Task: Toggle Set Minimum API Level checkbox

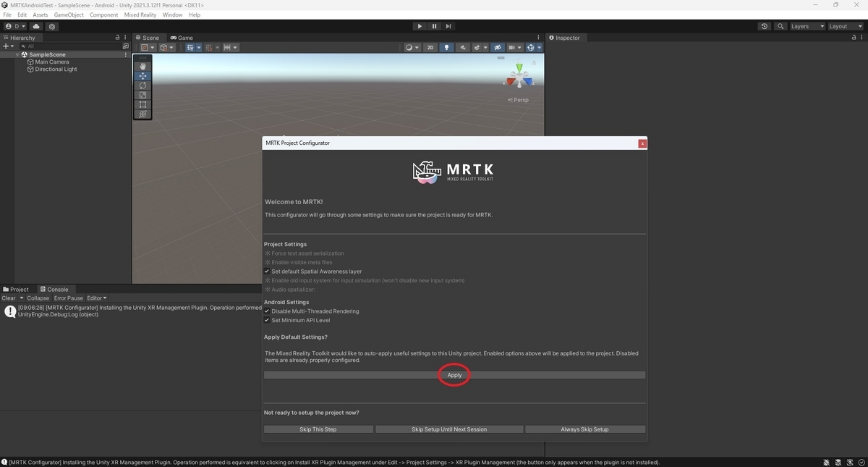Action: pos(267,320)
